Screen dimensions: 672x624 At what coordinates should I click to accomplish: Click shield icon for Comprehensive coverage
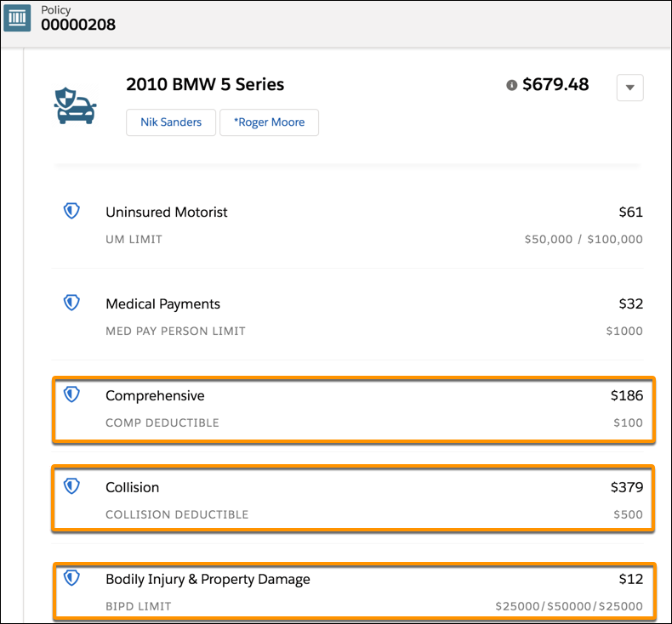click(x=71, y=394)
